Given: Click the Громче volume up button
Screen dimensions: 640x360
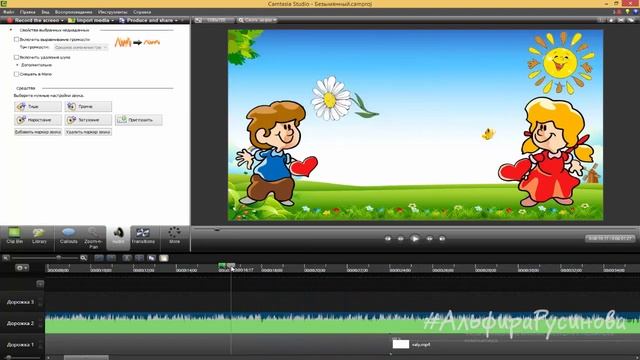Looking at the screenshot, I should click(x=88, y=107).
